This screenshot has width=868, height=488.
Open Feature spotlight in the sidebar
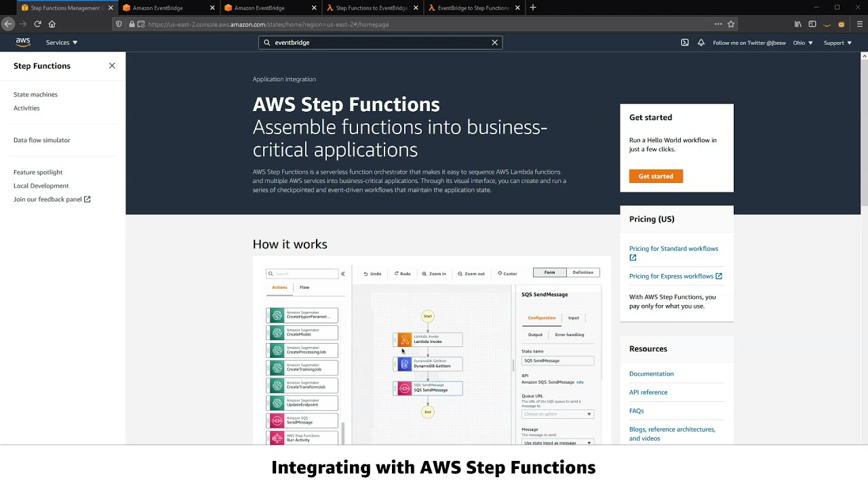click(x=38, y=172)
